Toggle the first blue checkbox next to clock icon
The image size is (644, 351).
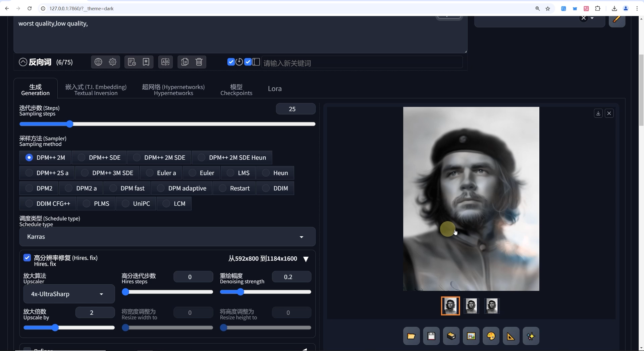pos(231,62)
